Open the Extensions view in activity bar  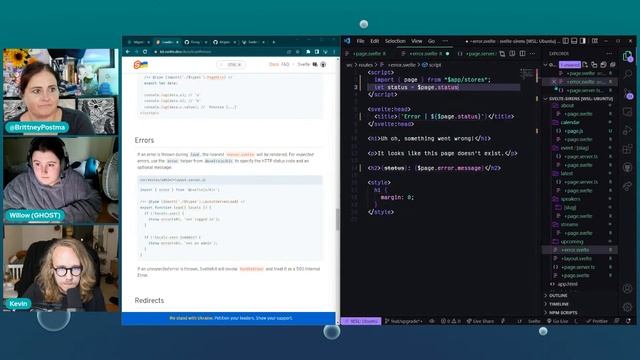(x=627, y=149)
